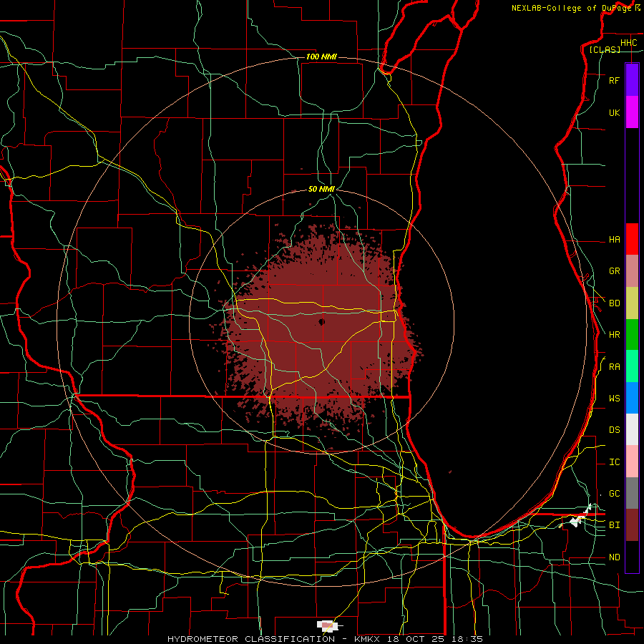Click the 50 NMI range ring label
The width and height of the screenshot is (644, 644).
[321, 189]
